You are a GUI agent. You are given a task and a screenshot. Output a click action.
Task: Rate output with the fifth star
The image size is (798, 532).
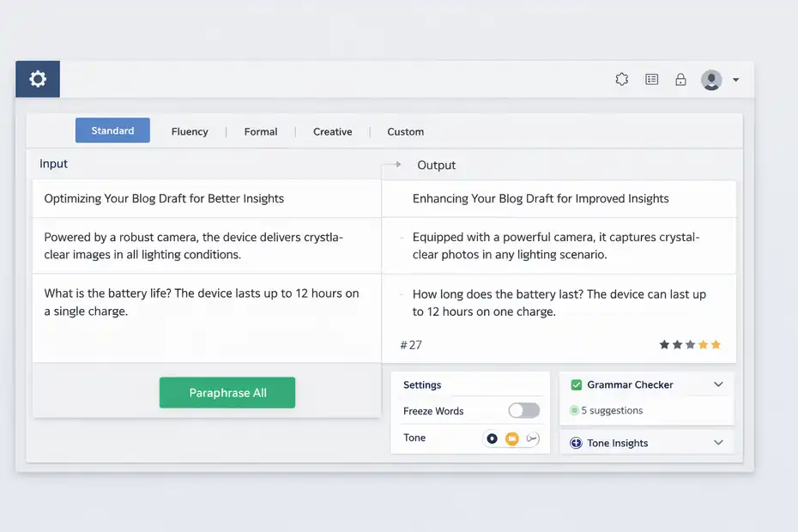[716, 345]
